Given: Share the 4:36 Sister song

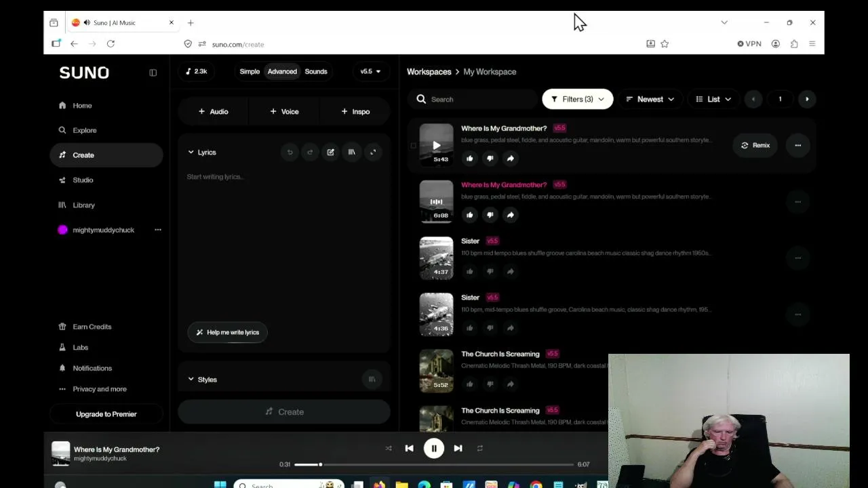Looking at the screenshot, I should click(x=510, y=328).
